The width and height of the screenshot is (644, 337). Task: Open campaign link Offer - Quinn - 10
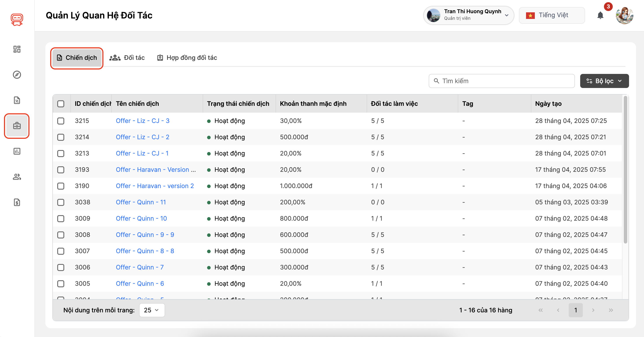point(141,219)
